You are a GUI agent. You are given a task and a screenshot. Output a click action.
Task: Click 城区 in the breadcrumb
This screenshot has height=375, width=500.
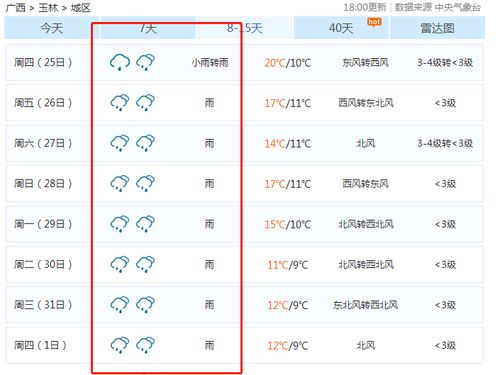pos(80,8)
